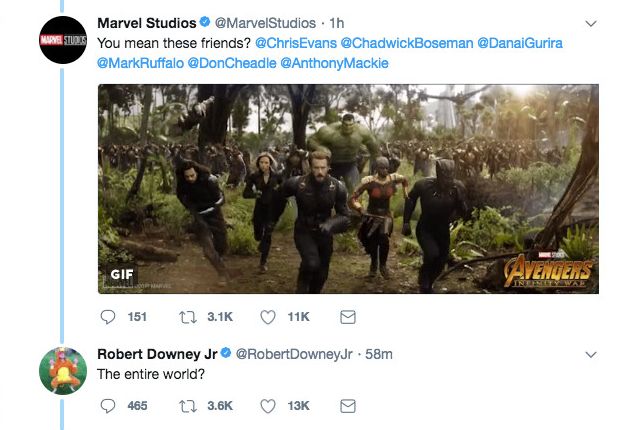Viewport: 632px width, 430px height.
Task: Open Robert Downey Jr's profile avatar
Action: (x=63, y=370)
